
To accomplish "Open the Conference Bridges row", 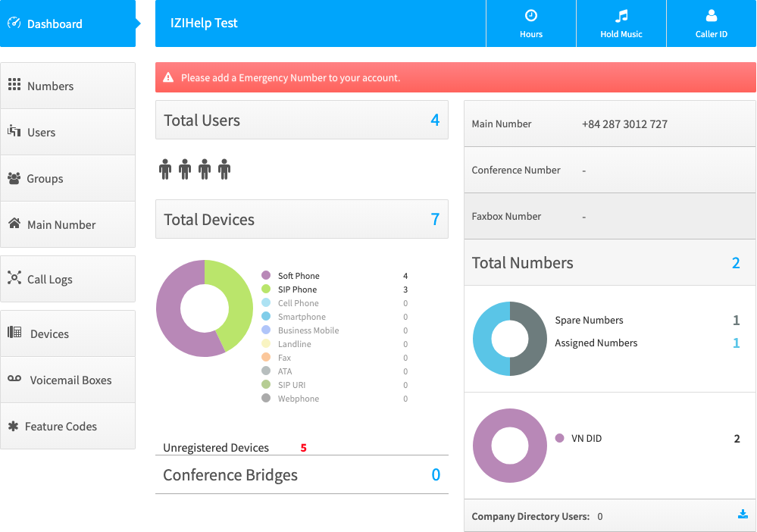I will tap(302, 474).
